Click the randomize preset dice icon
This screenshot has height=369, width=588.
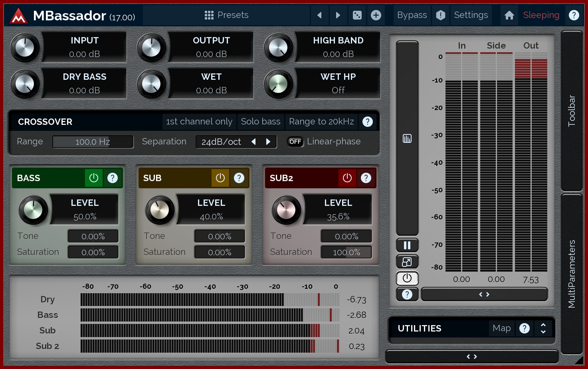pos(357,15)
